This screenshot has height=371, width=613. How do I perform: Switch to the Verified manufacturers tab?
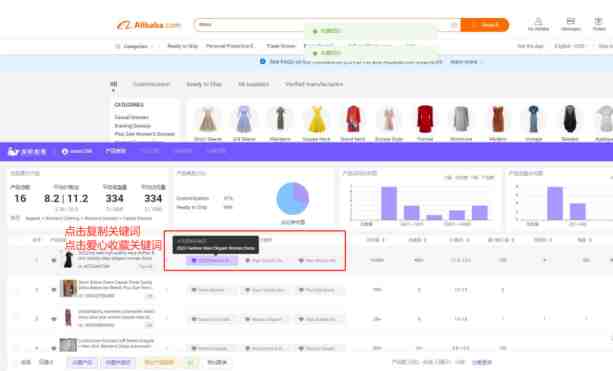(x=314, y=84)
